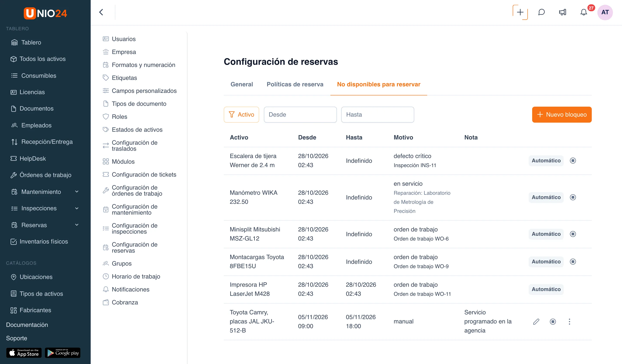Download from the App Store badge

point(24,353)
